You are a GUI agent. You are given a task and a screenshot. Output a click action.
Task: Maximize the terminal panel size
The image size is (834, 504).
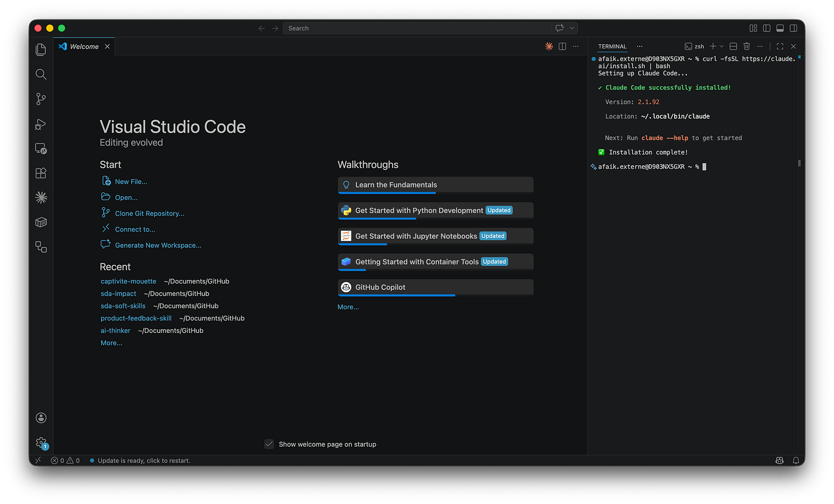(x=779, y=46)
